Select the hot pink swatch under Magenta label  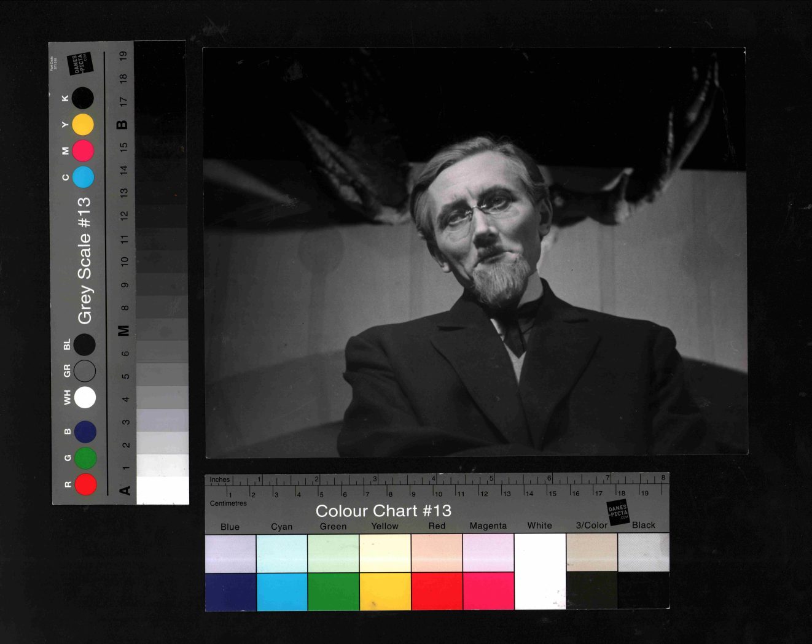[488, 591]
